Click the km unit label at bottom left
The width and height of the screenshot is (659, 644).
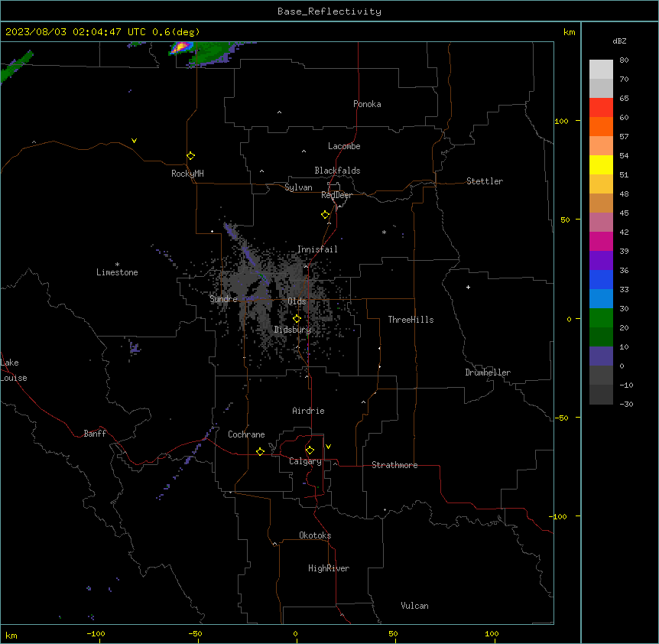pyautogui.click(x=11, y=636)
